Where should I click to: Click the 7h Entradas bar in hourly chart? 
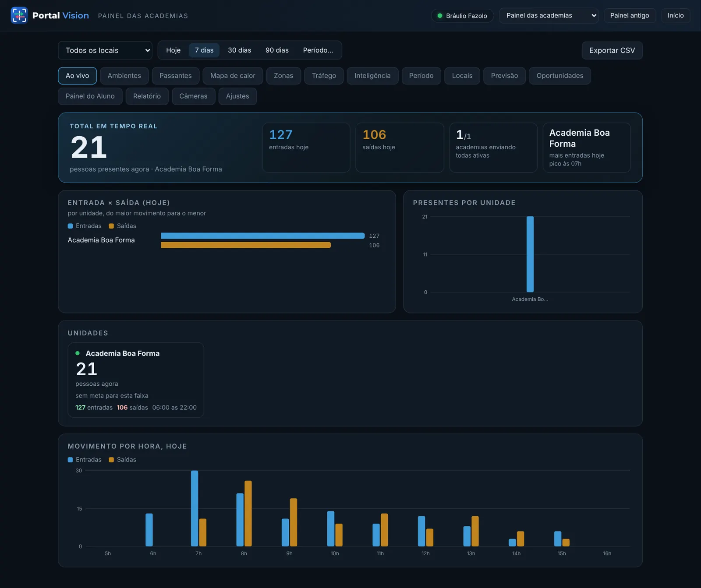[x=195, y=508]
